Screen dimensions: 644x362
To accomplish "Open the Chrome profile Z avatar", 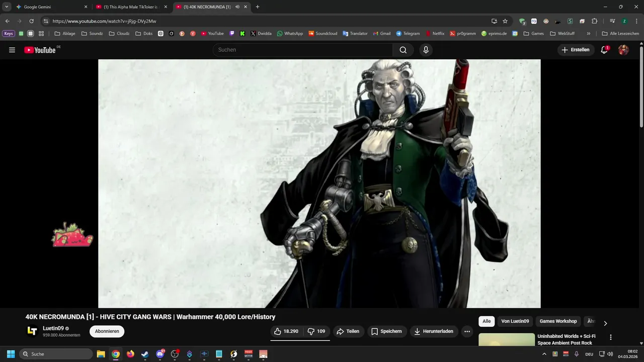I will [624, 21].
